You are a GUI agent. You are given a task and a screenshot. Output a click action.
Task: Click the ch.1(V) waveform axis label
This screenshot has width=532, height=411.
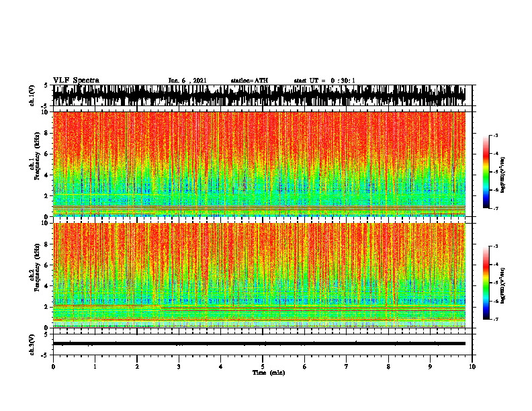tap(32, 95)
